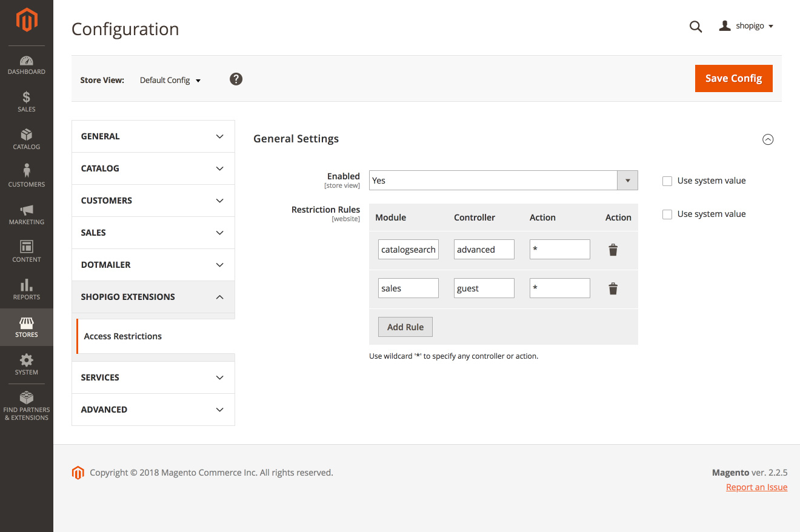Click the search magnifier icon
This screenshot has width=800, height=532.
(x=696, y=27)
